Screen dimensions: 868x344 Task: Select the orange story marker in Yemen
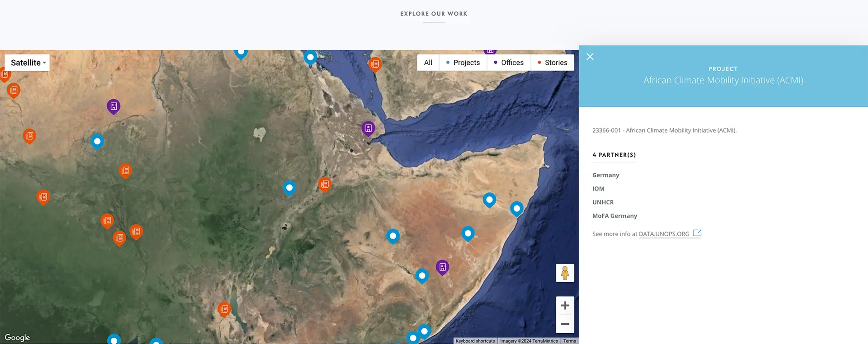pyautogui.click(x=375, y=64)
